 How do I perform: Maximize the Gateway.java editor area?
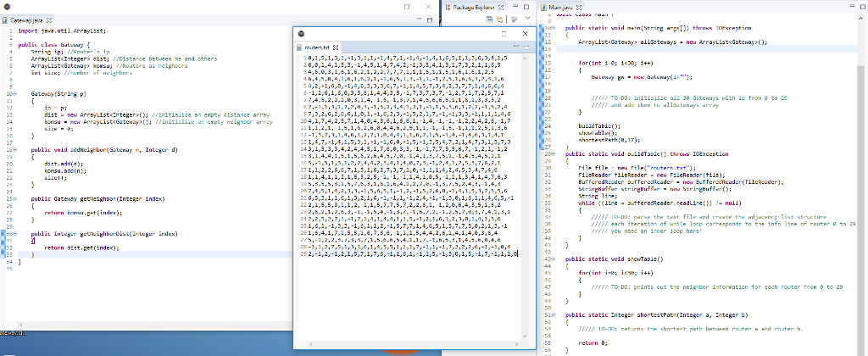pyautogui.click(x=430, y=20)
